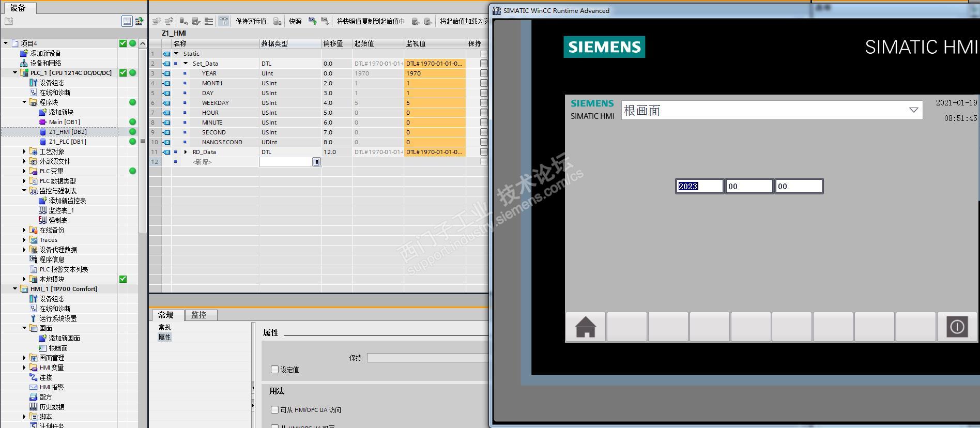Click the project tree vertical scrollbar
Viewport: 980px width, 428px height.
(143, 140)
